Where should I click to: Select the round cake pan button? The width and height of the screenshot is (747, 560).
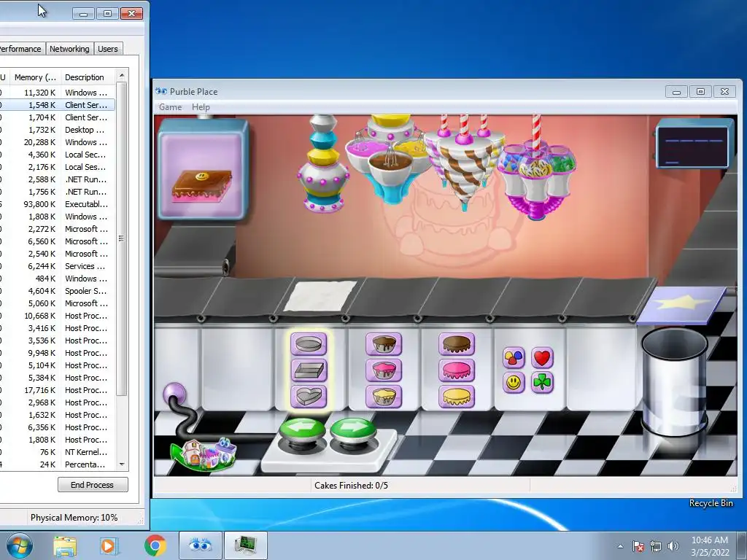click(309, 344)
